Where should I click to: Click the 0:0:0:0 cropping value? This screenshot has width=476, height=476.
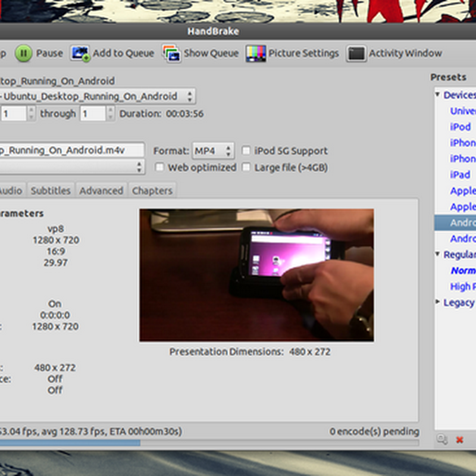pyautogui.click(x=55, y=315)
